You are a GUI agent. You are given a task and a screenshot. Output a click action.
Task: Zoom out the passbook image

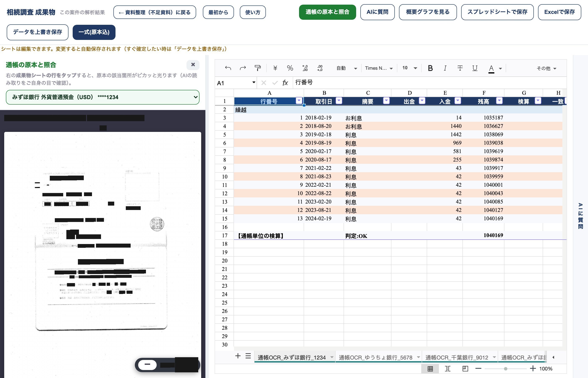(147, 364)
